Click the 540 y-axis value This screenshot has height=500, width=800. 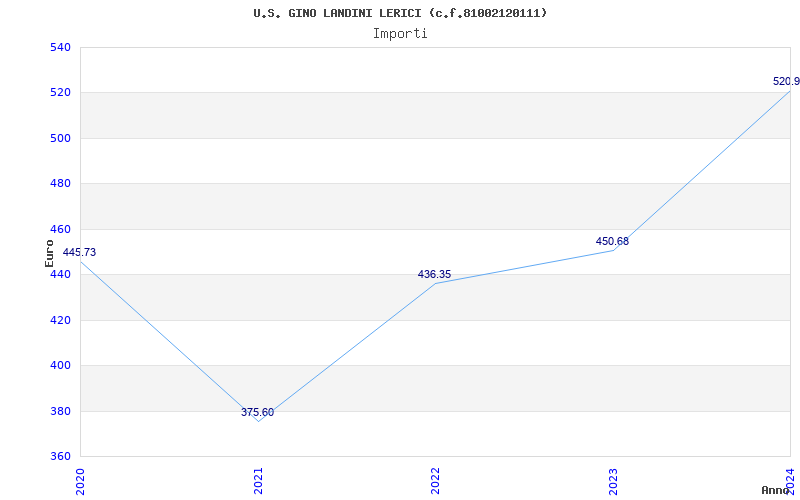(x=60, y=47)
